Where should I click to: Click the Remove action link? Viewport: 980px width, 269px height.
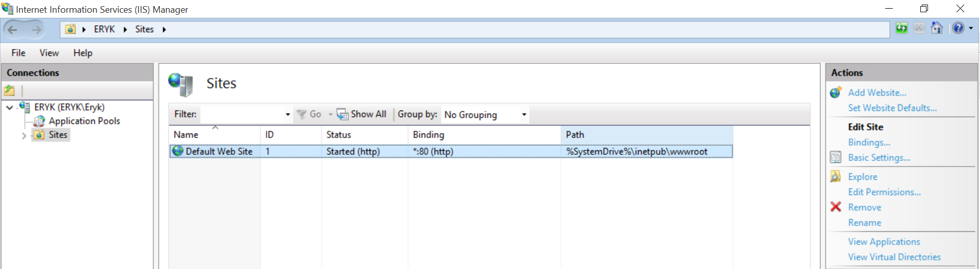pos(864,207)
